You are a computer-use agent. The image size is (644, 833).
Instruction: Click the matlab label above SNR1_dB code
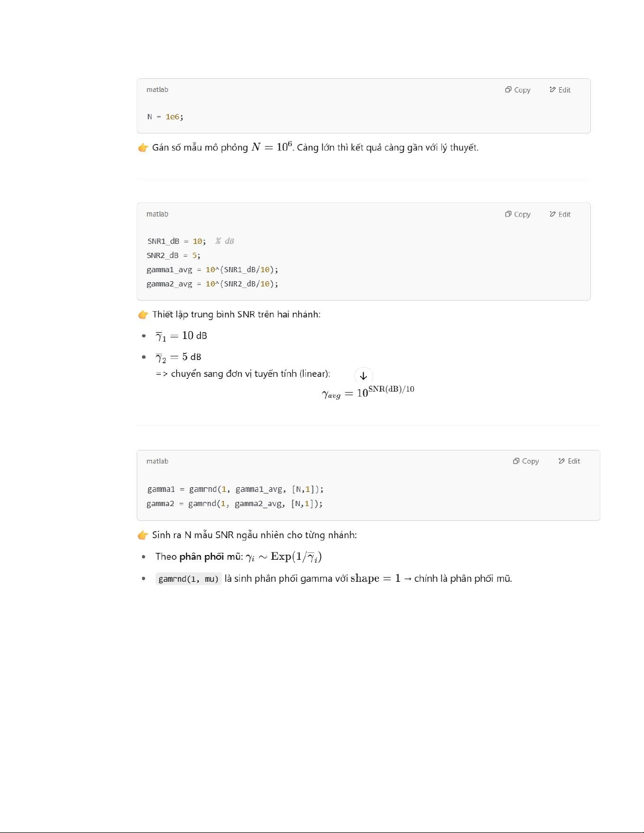point(157,214)
